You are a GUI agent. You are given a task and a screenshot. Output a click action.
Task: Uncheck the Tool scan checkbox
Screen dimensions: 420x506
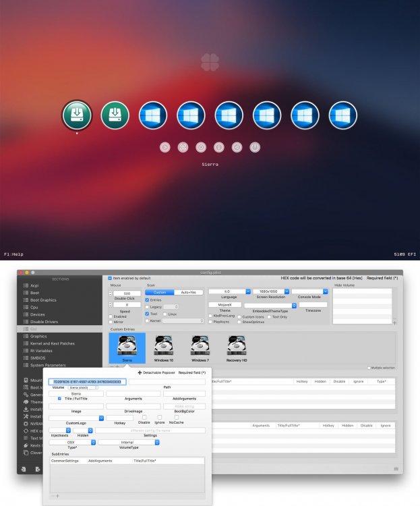147,314
